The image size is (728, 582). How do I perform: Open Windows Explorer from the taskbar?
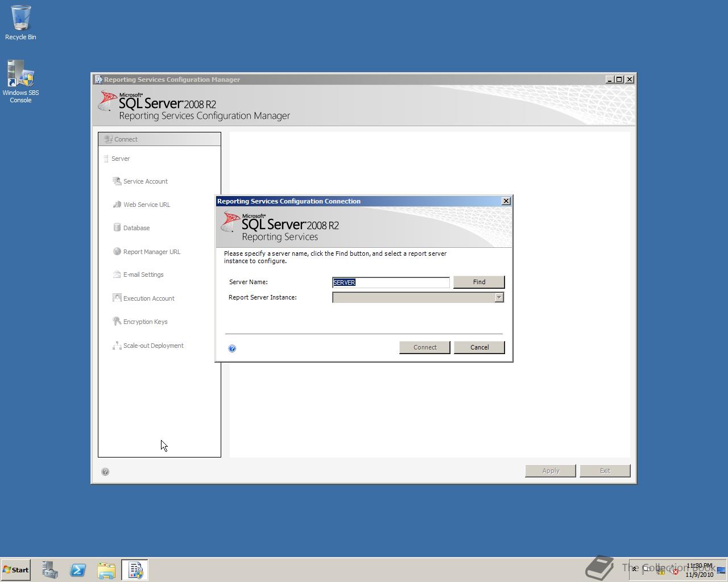pyautogui.click(x=106, y=570)
